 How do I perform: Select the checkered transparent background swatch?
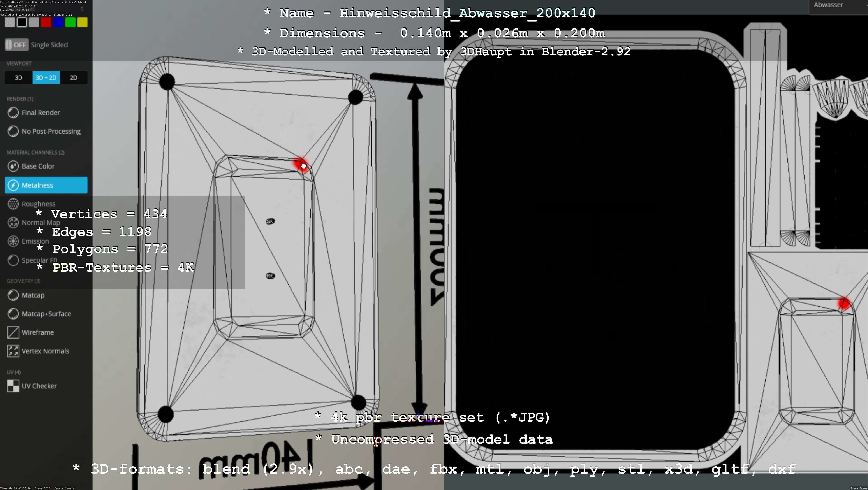[x=10, y=23]
